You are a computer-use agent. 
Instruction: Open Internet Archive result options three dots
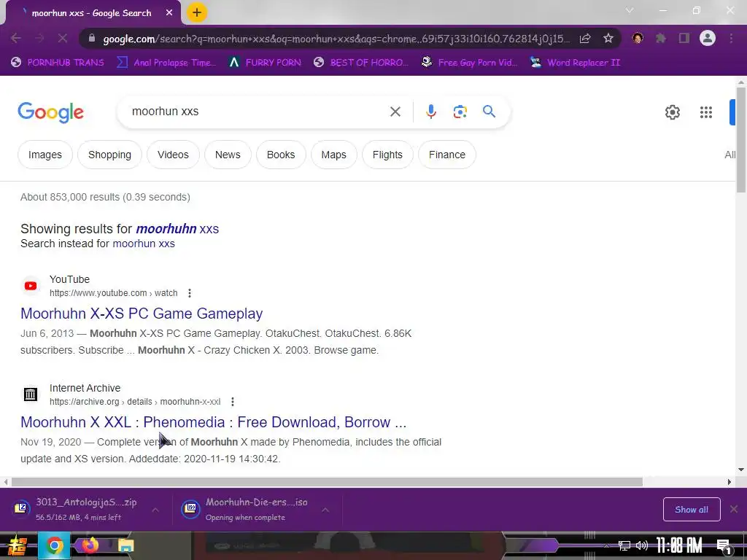point(233,402)
